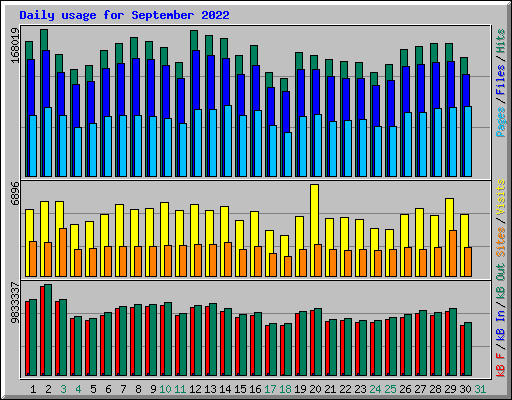Screen dimensions: 512x400
Task: Click day label 30 on the x-axis
Action: tap(465, 389)
